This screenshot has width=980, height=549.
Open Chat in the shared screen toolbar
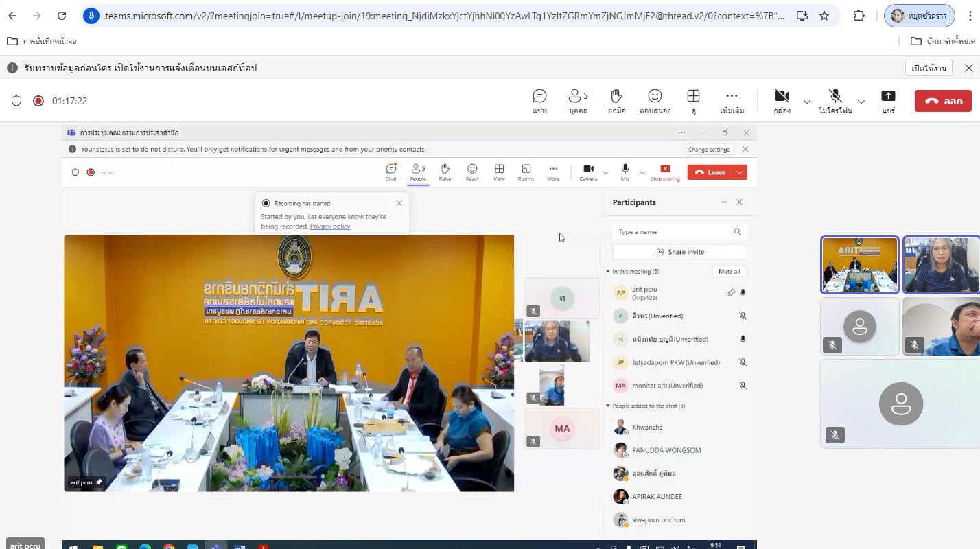click(x=390, y=172)
